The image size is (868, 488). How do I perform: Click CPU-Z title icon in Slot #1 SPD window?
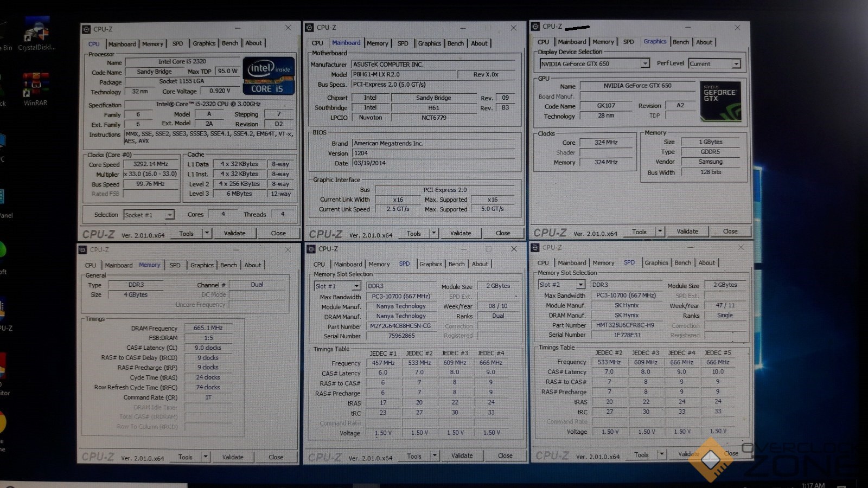[311, 249]
